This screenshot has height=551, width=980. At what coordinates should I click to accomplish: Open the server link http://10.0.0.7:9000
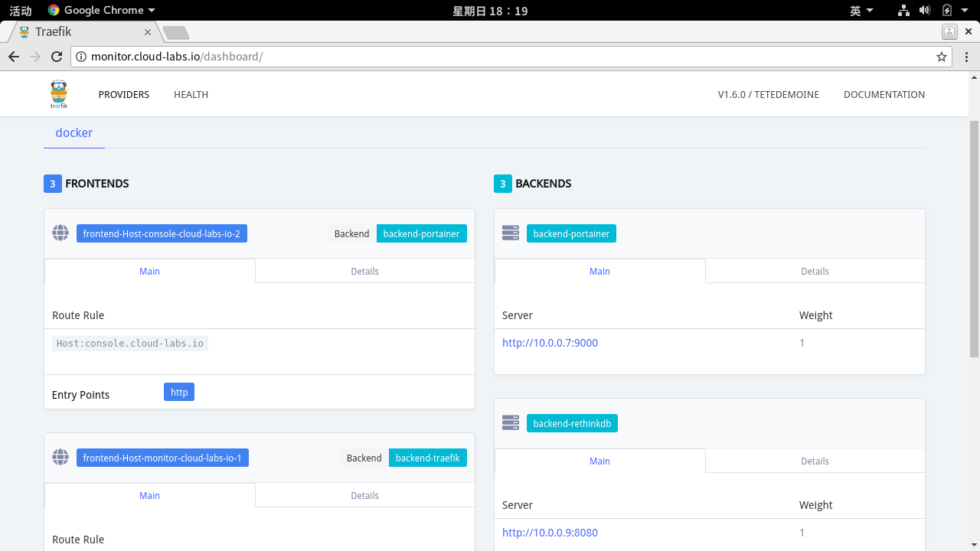[x=550, y=343]
